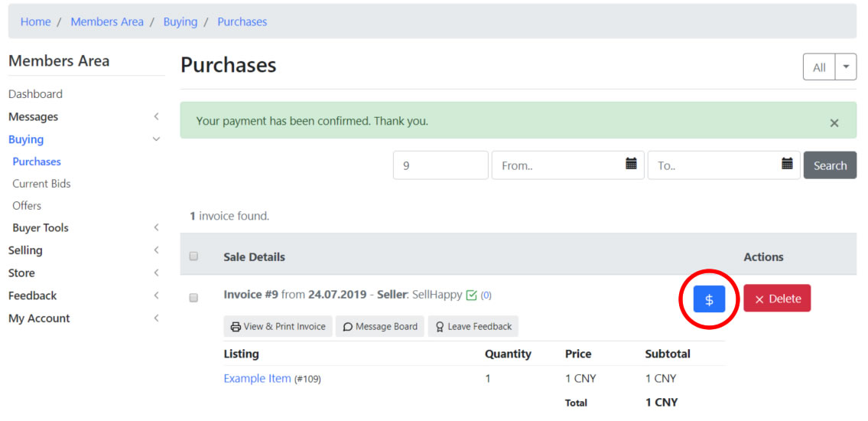Click View & Print Invoice button
This screenshot has height=421, width=868.
click(278, 326)
